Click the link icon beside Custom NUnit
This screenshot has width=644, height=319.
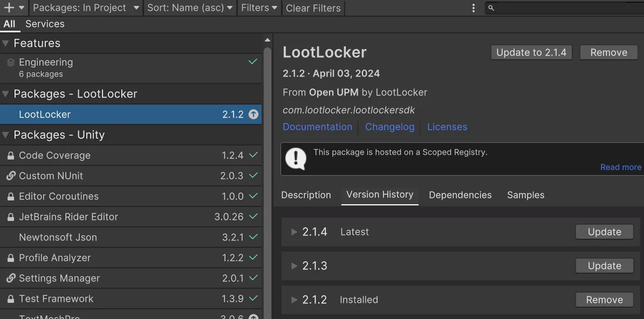pos(11,176)
